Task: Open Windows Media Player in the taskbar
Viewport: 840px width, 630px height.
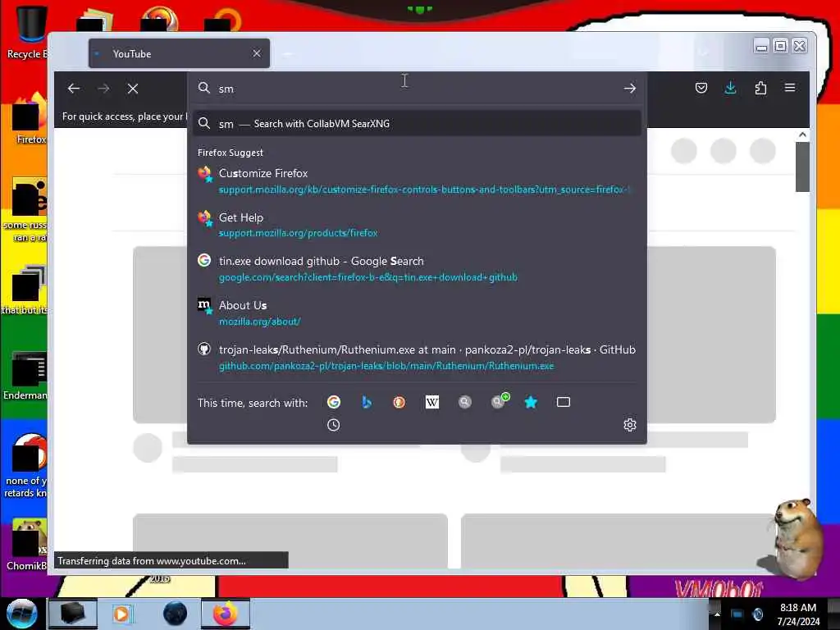Action: (122, 614)
